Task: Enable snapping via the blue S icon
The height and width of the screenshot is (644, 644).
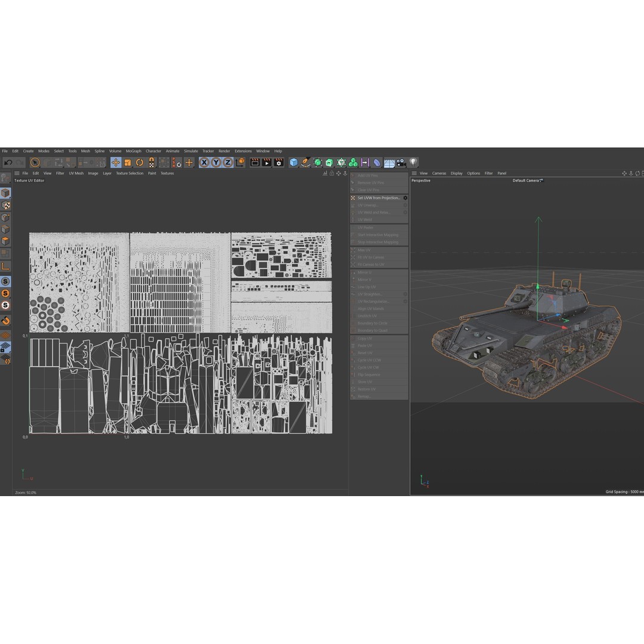Action: click(7, 280)
